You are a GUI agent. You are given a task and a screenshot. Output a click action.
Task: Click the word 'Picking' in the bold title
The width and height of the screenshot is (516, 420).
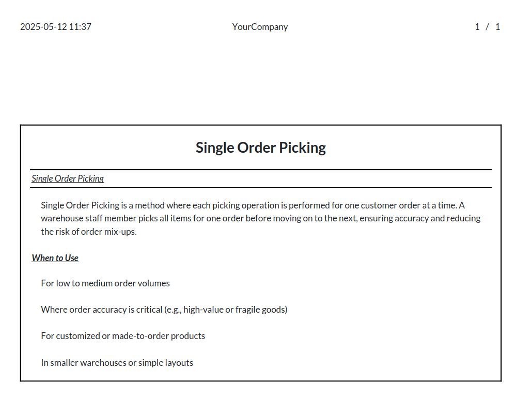coord(303,148)
